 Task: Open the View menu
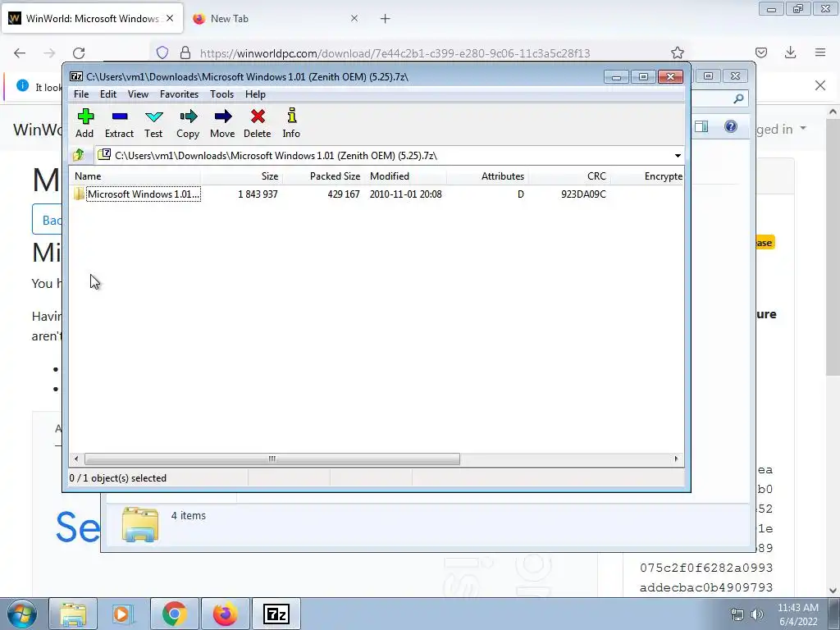pyautogui.click(x=138, y=94)
